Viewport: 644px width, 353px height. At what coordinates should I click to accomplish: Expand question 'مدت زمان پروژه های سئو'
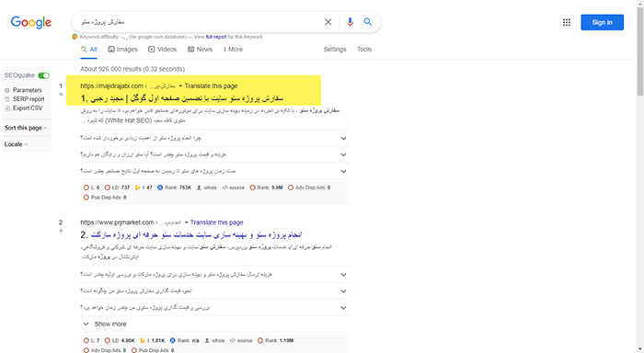(214, 171)
